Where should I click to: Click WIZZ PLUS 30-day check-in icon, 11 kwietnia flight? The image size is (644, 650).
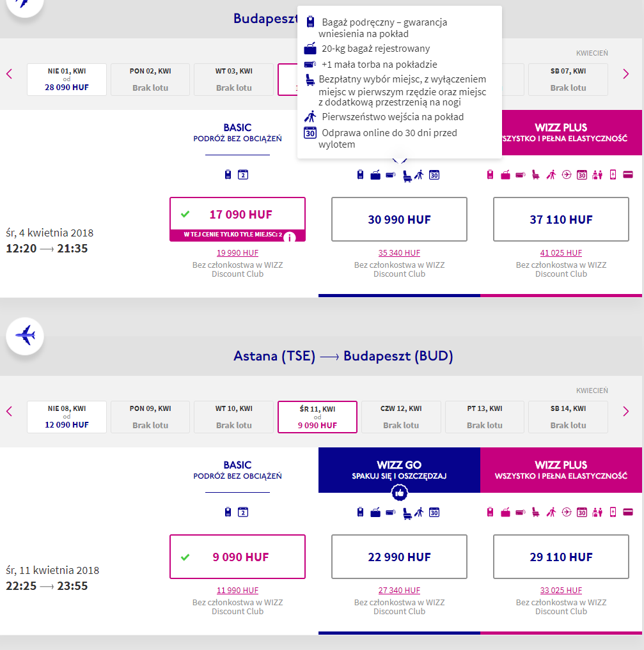click(582, 513)
